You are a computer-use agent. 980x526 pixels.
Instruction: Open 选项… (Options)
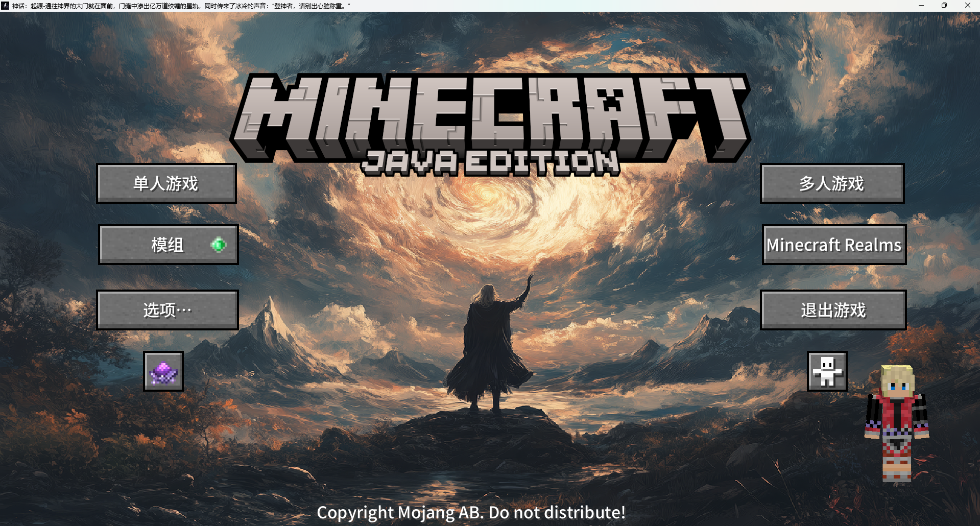click(x=168, y=310)
